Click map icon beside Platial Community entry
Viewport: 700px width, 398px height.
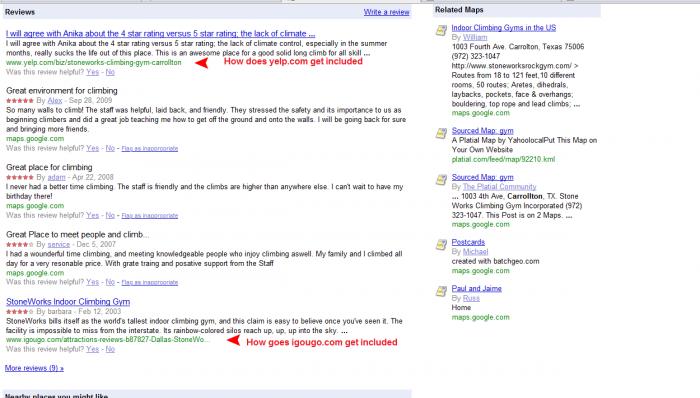441,179
